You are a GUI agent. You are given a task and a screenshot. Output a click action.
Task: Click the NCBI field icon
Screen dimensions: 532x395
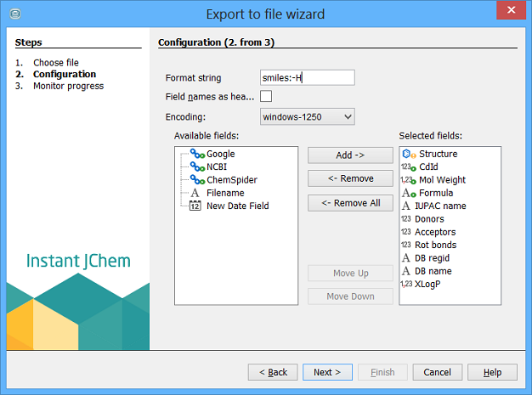click(196, 166)
